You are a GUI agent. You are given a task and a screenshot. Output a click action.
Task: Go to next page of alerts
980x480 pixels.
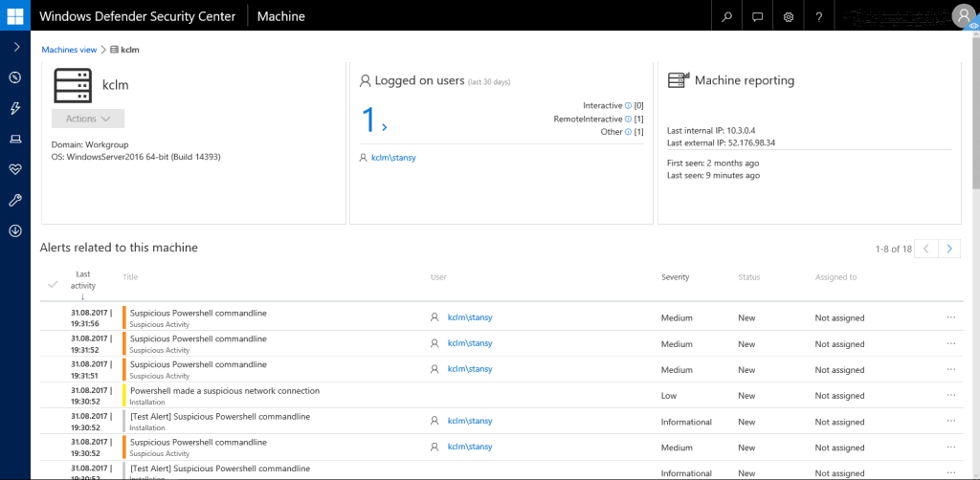[949, 249]
